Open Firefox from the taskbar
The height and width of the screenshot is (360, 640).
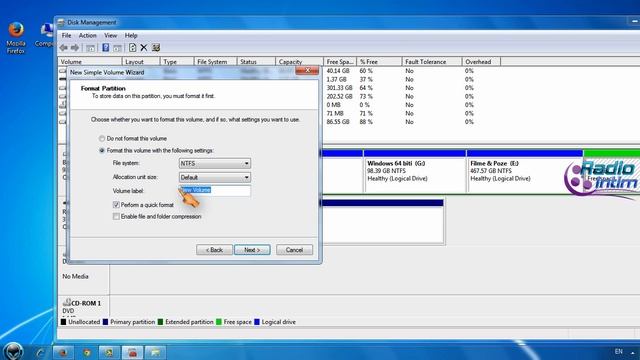tap(63, 352)
